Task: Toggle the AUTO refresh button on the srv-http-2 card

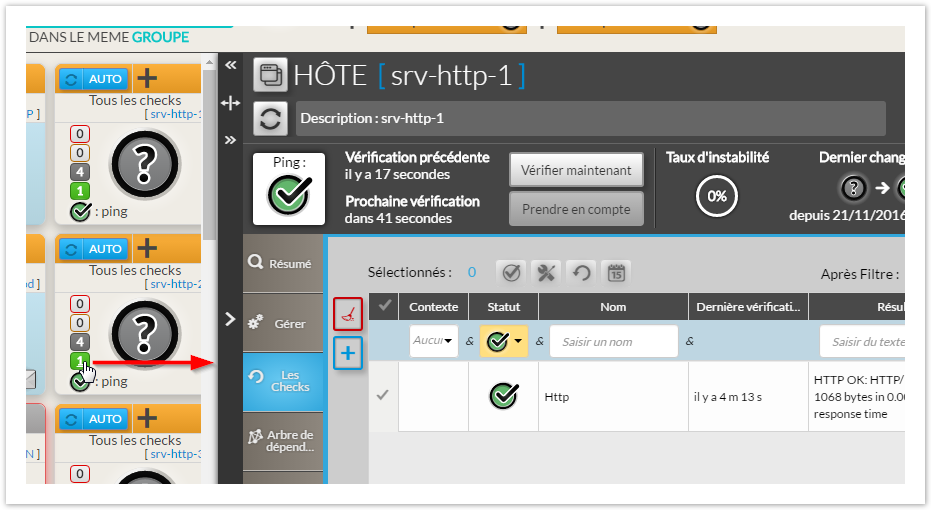Action: tap(94, 249)
